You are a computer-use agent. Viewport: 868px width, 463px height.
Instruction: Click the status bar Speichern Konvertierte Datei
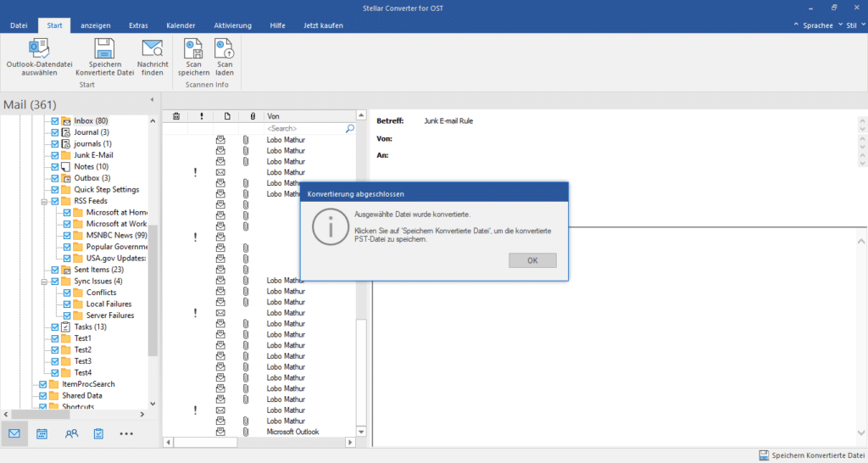point(811,455)
